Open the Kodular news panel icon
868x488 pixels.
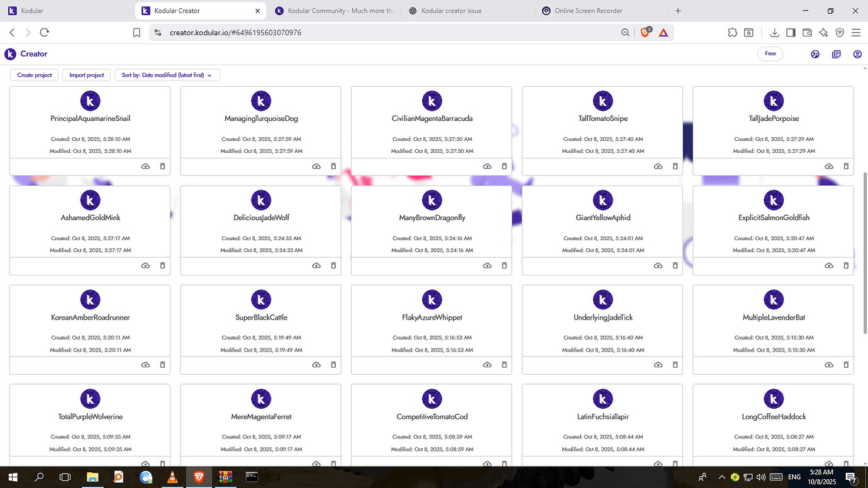837,54
